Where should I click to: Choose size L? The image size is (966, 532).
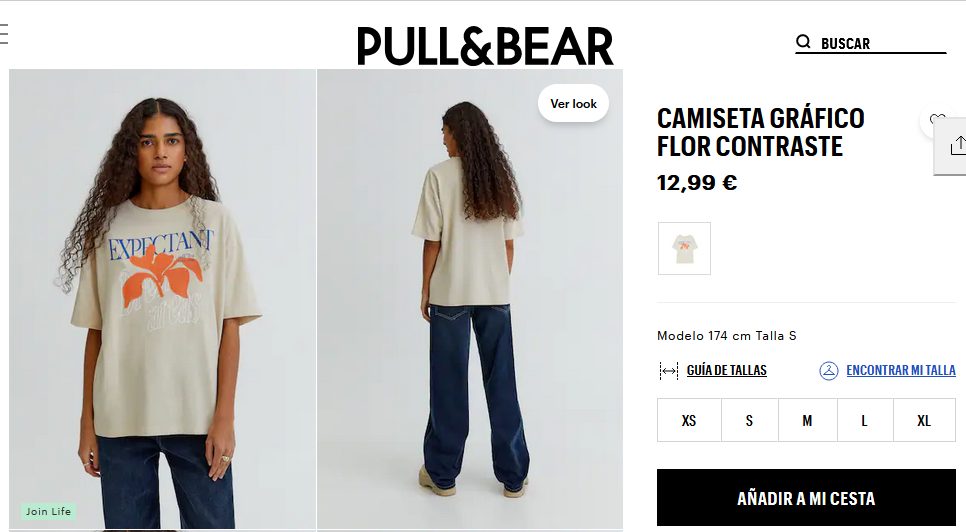tap(865, 420)
